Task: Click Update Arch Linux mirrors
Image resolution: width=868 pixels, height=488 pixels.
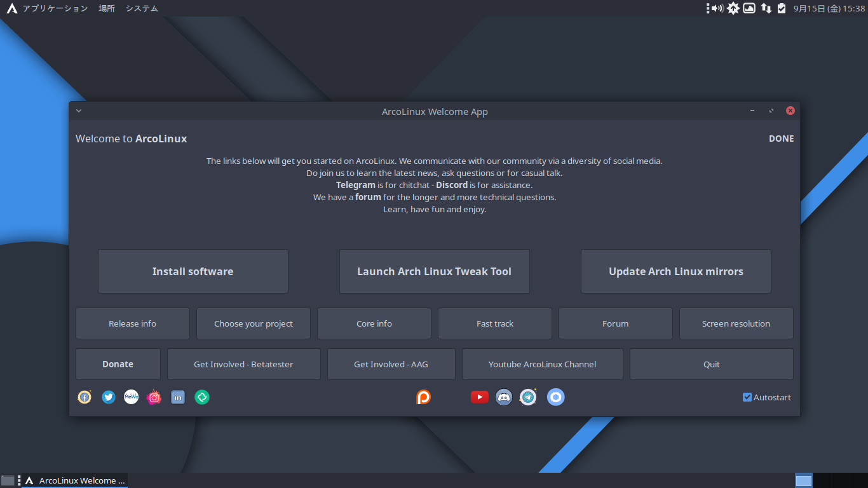Action: (676, 271)
